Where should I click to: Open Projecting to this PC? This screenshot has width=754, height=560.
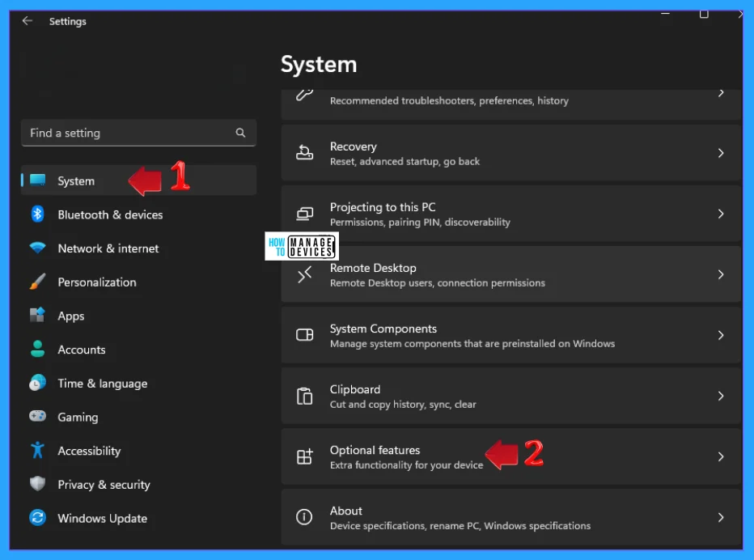511,214
